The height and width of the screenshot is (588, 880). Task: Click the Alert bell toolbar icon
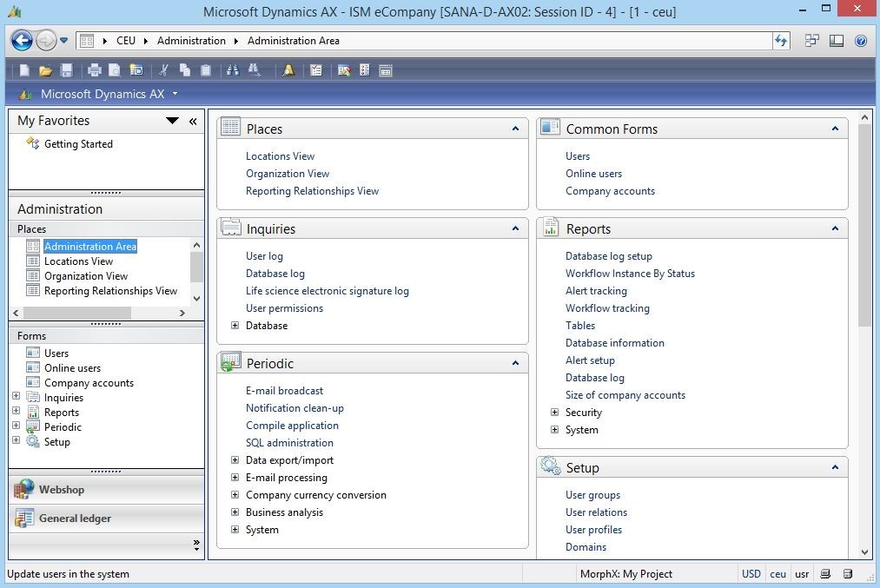(x=288, y=70)
